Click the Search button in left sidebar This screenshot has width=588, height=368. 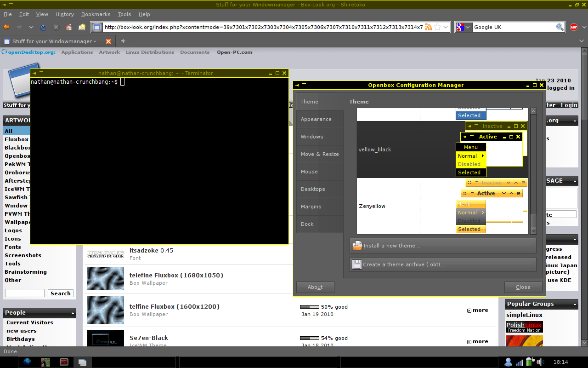61,293
